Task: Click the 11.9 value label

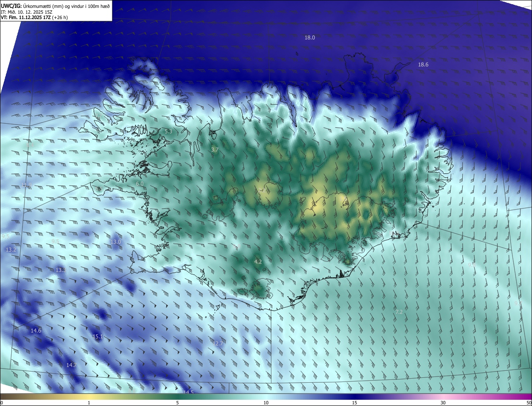Action: (27, 185)
